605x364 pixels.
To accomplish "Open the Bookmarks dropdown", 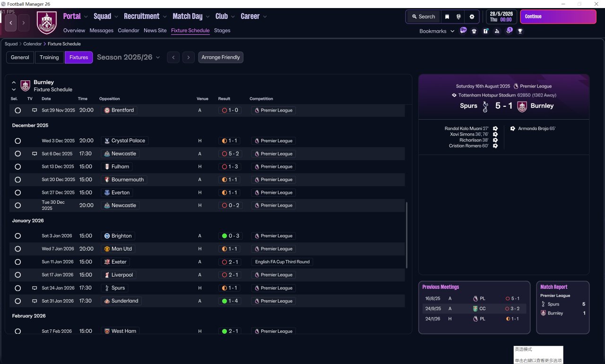I will (x=437, y=31).
